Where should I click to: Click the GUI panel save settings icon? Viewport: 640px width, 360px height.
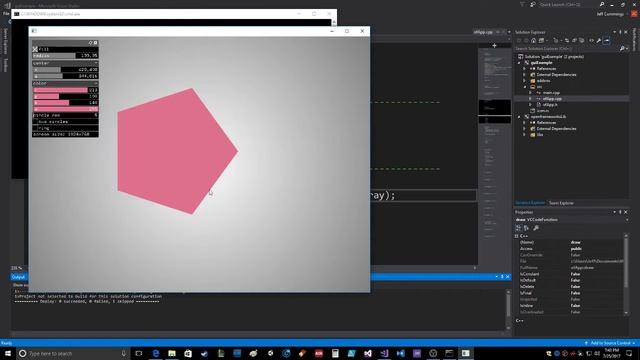click(x=96, y=42)
